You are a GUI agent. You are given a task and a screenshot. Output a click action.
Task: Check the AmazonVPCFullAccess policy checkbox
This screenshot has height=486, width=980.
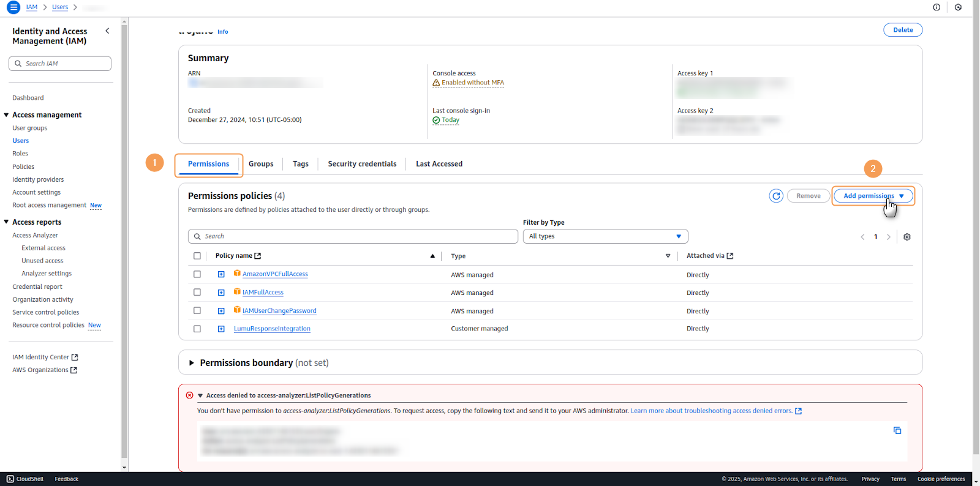point(197,274)
